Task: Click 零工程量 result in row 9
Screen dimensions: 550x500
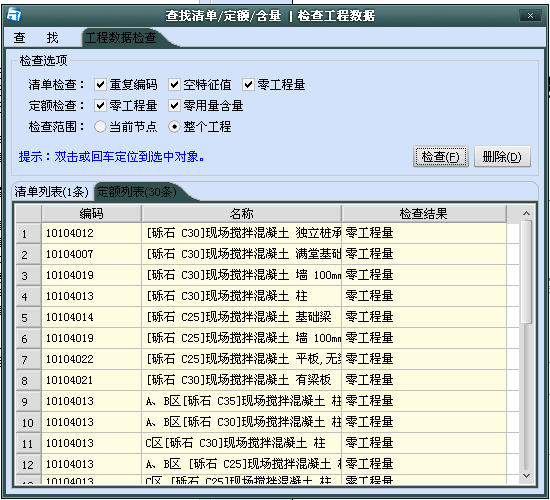Action: click(x=424, y=401)
